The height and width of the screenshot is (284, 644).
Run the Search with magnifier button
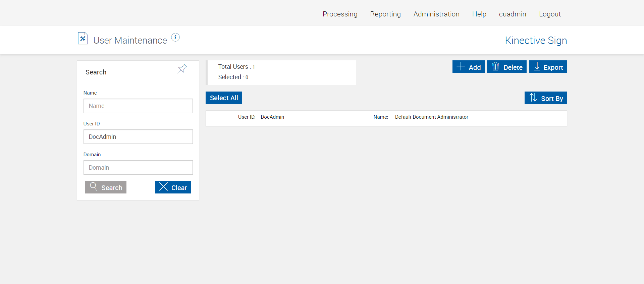point(106,187)
